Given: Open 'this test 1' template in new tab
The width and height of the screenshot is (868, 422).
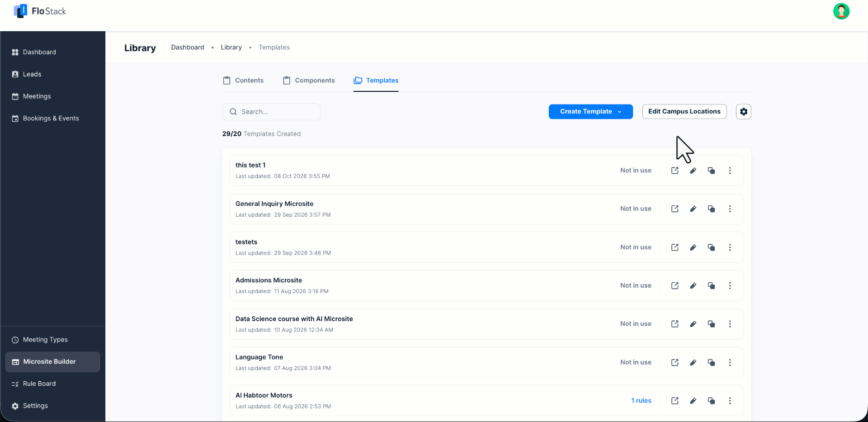Looking at the screenshot, I should pyautogui.click(x=675, y=171).
